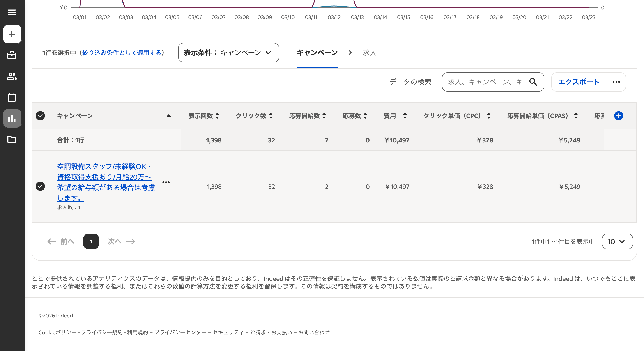Open the hamburger menu in sidebar
This screenshot has width=644, height=351.
(x=12, y=12)
